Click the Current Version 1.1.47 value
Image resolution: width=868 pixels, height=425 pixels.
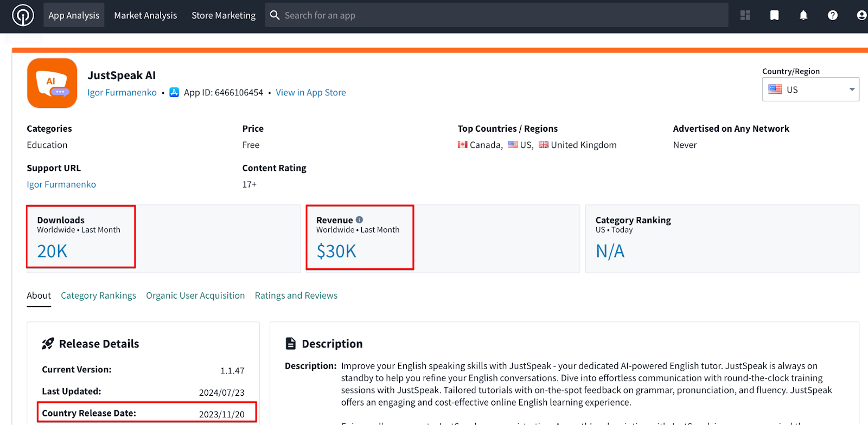(232, 371)
